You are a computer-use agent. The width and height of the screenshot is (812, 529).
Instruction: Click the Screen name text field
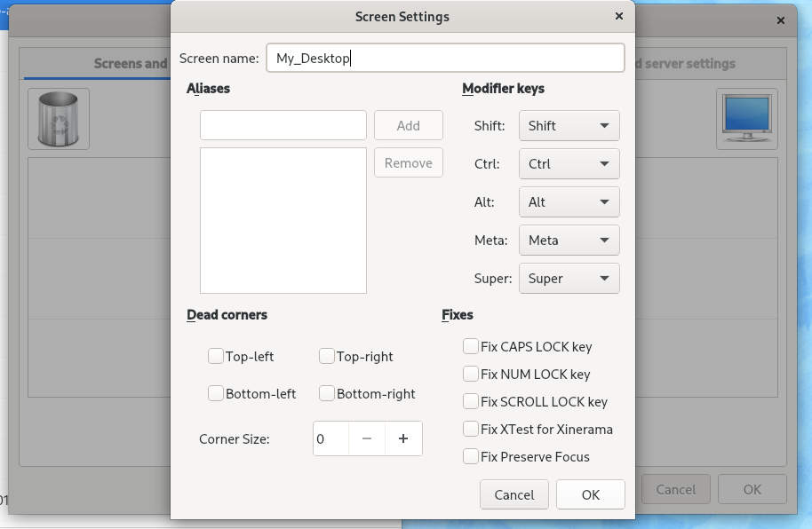[x=444, y=59]
